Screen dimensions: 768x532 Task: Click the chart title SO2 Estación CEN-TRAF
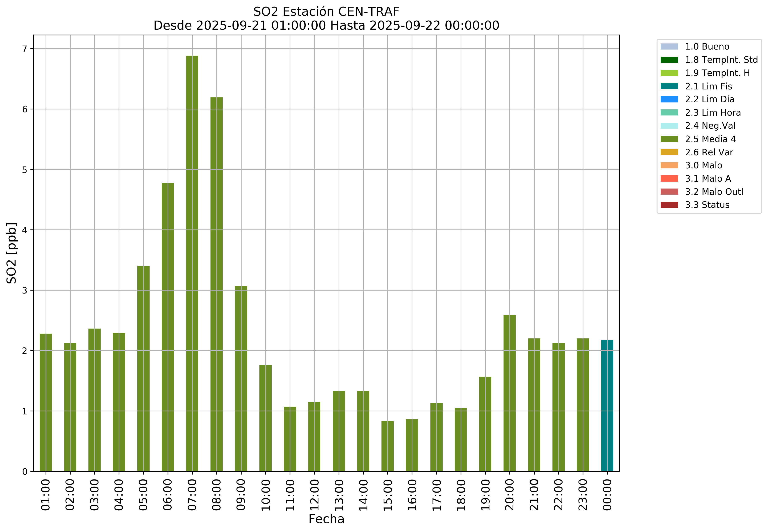point(326,12)
